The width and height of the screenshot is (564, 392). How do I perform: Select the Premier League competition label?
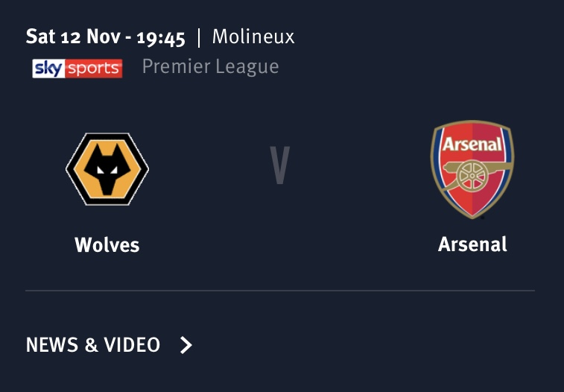[210, 67]
